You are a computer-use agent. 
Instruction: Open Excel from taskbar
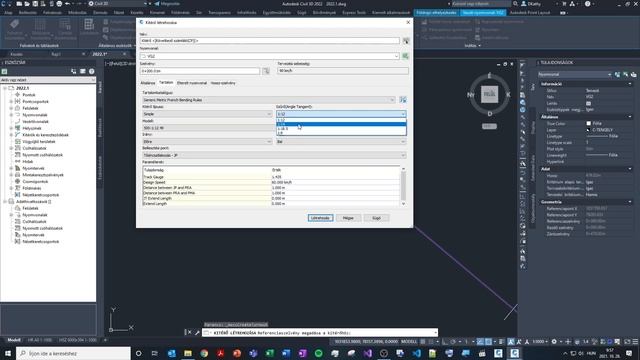coord(270,353)
